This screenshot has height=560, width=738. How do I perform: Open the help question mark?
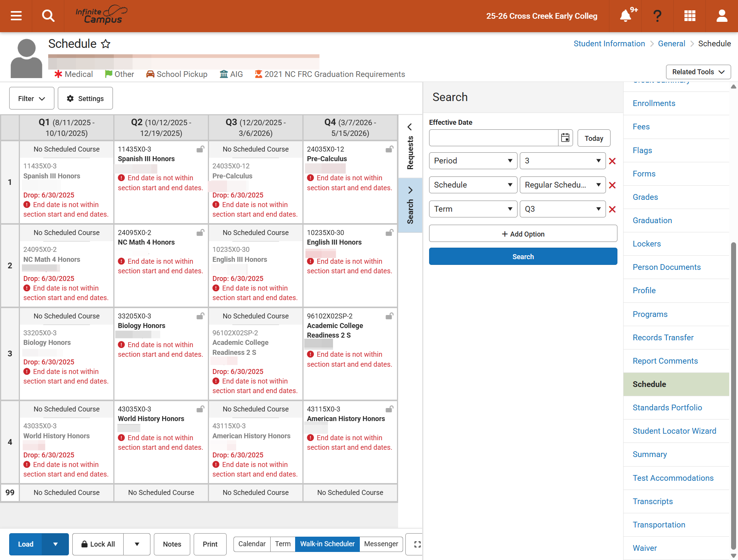coord(657,16)
